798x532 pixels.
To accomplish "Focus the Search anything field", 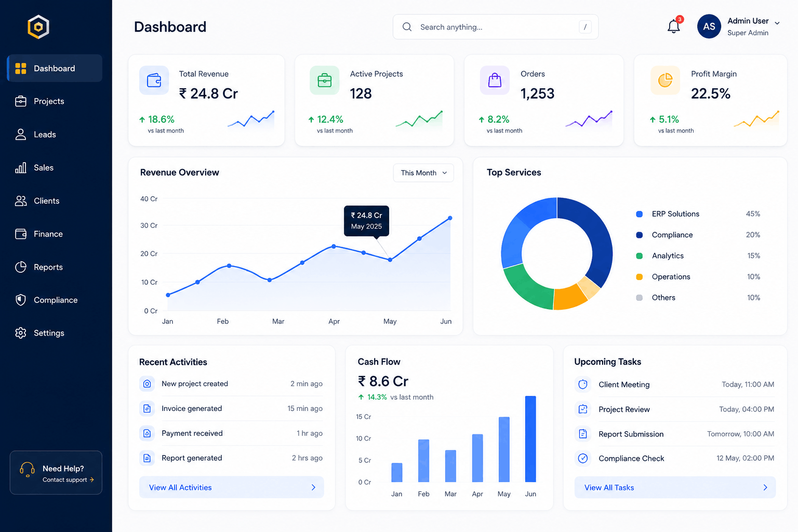I will point(496,27).
